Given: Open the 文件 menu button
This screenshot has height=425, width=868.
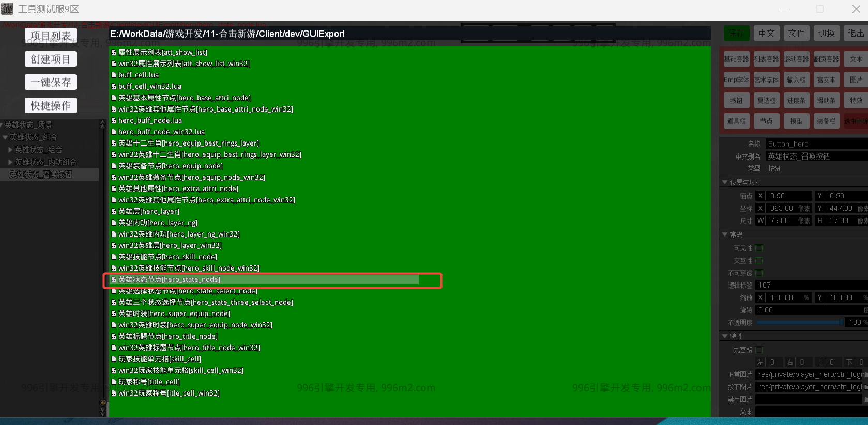Looking at the screenshot, I should [796, 33].
